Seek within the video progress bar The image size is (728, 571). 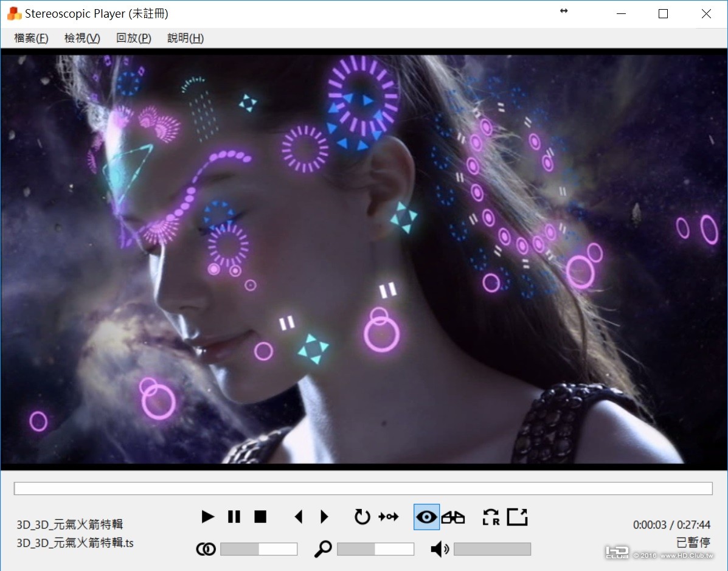(363, 488)
